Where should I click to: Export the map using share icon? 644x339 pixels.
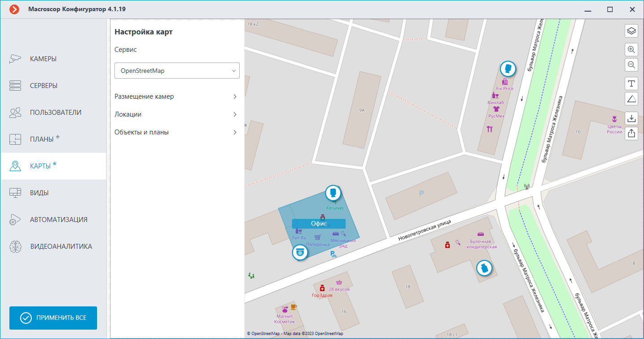click(x=631, y=133)
